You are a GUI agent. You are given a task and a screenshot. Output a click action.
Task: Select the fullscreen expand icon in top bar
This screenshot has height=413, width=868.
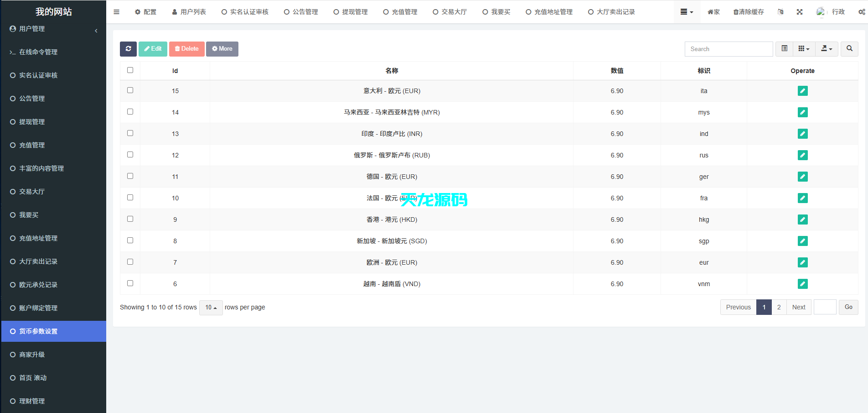800,12
